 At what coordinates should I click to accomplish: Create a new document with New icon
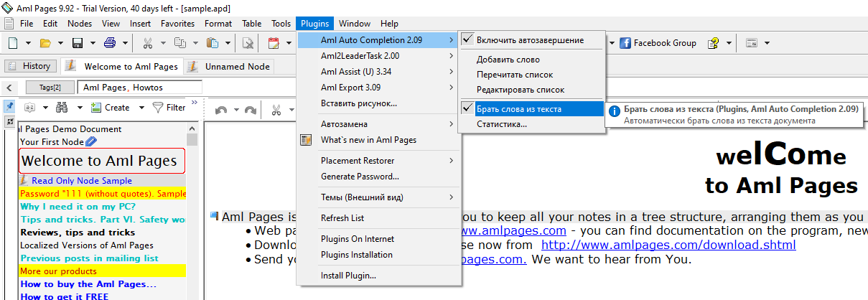14,43
